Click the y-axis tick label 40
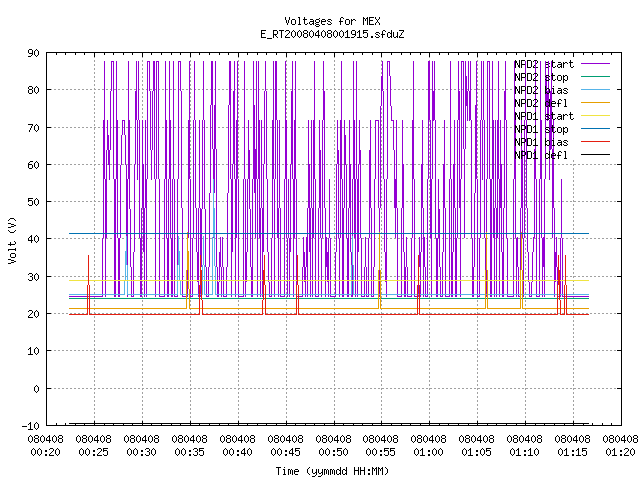The height and width of the screenshot is (480, 640). coord(33,239)
